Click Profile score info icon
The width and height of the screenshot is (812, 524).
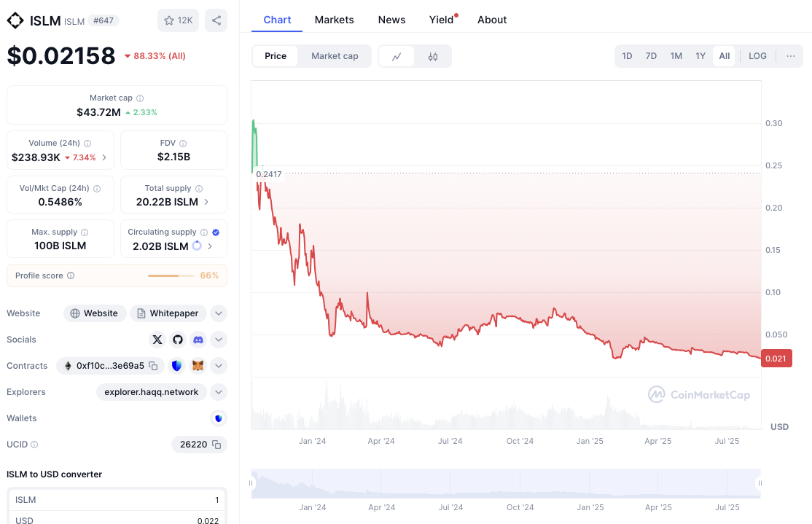[x=71, y=275]
